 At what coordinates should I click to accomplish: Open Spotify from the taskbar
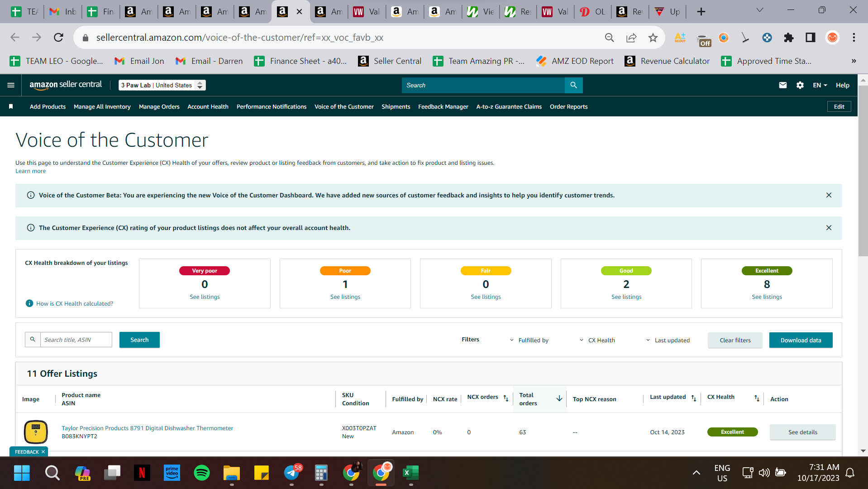point(202,473)
